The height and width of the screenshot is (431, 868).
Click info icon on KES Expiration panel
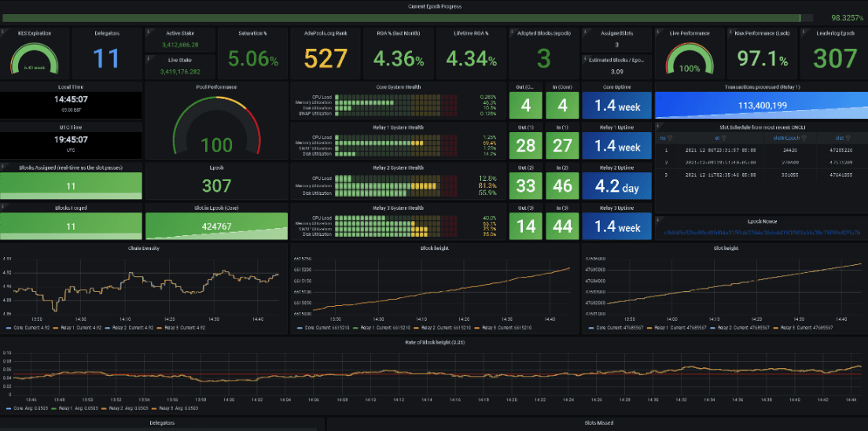(x=2, y=30)
